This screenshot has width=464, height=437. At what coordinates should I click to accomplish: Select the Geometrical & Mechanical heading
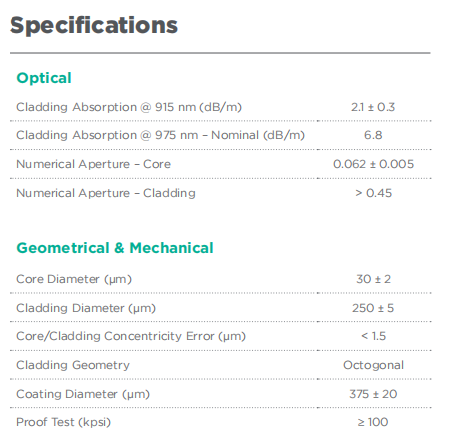(115, 248)
